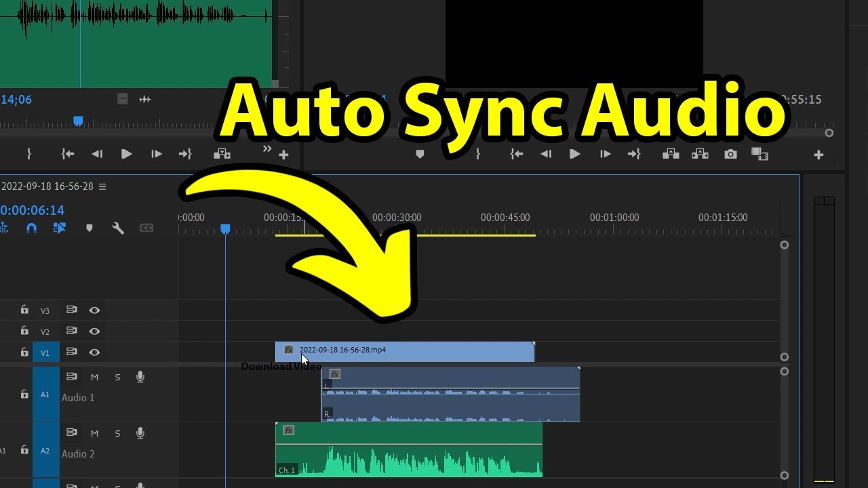
Task: Go to In point in Program monitor
Action: pyautogui.click(x=517, y=155)
